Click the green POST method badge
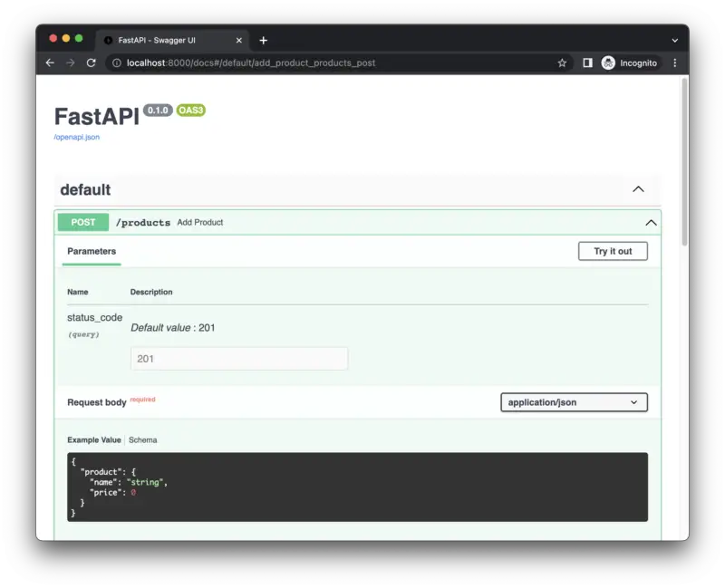The height and width of the screenshot is (588, 725). tap(83, 222)
